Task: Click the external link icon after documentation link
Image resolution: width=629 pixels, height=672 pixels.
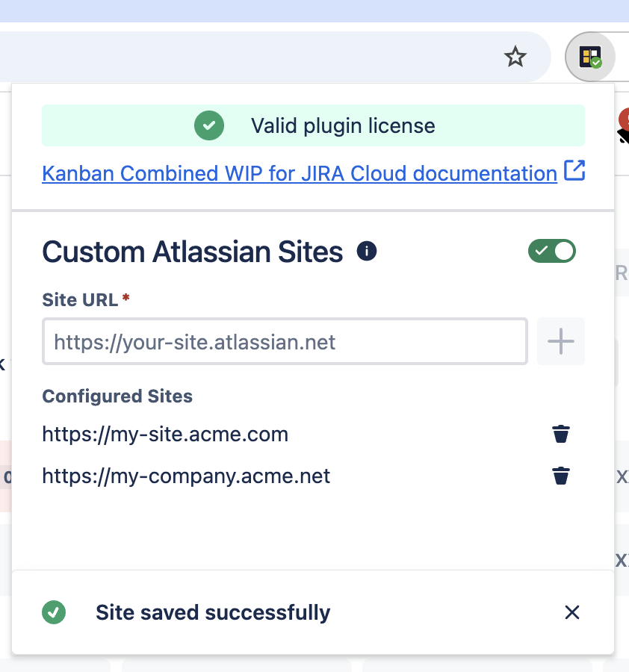Action: [x=574, y=171]
